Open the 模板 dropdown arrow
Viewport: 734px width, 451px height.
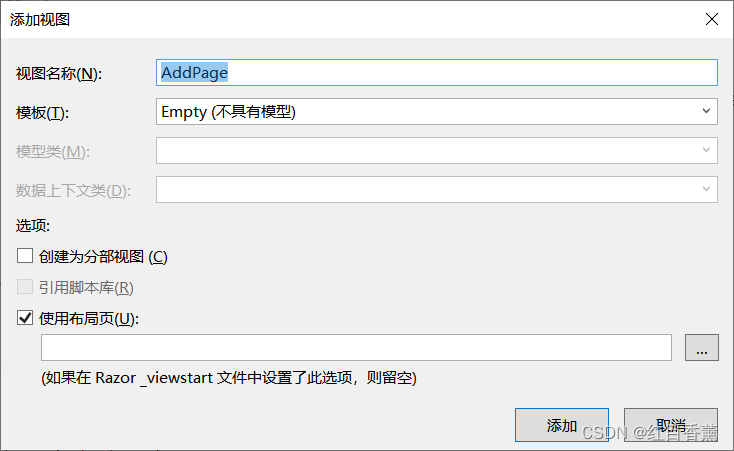click(x=706, y=112)
